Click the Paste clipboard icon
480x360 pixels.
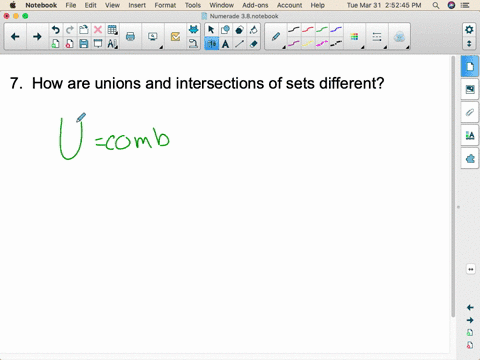84,30
